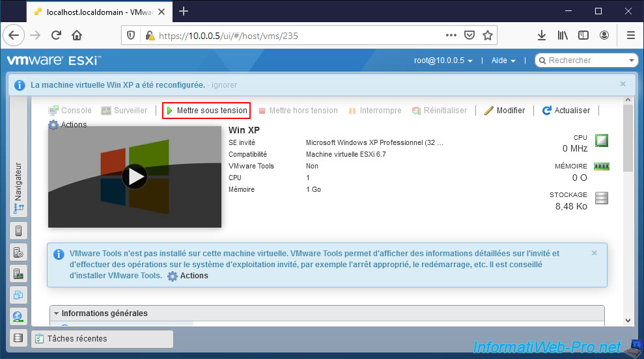
Task: Expand the Navigateur side panel
Action: click(18, 189)
